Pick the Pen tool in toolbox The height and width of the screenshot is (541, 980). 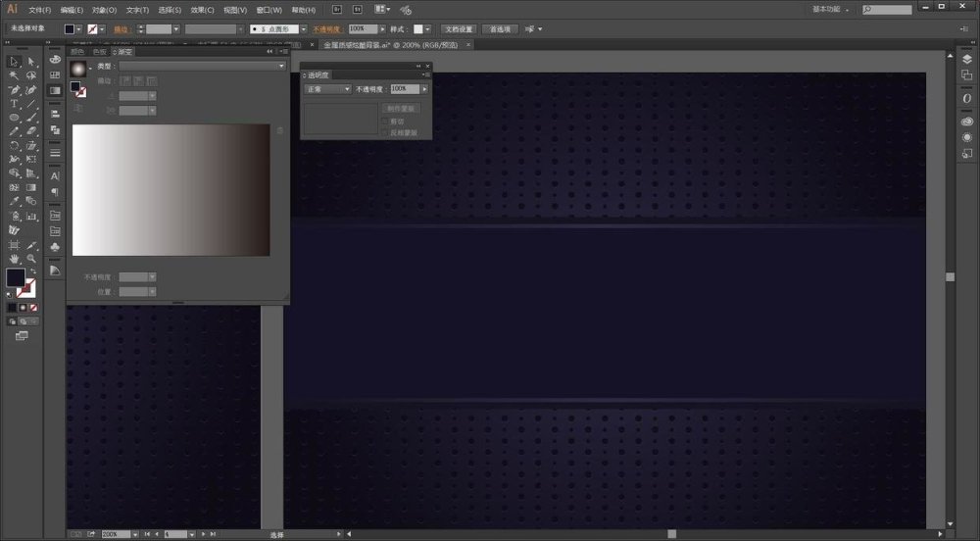point(14,89)
